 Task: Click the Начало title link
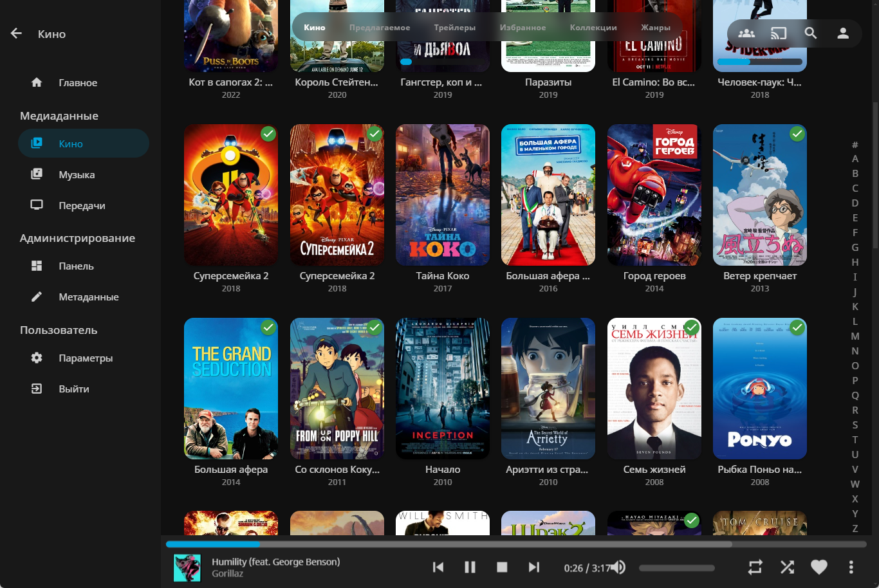(x=443, y=470)
